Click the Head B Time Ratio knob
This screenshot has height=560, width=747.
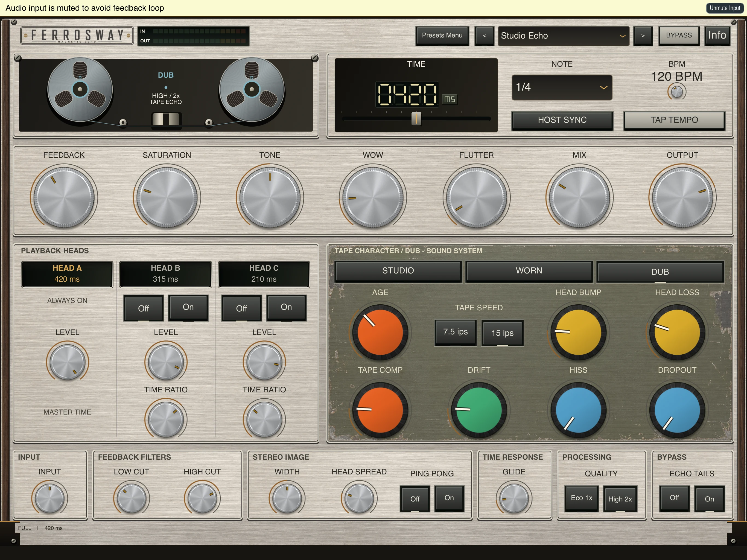click(x=165, y=419)
